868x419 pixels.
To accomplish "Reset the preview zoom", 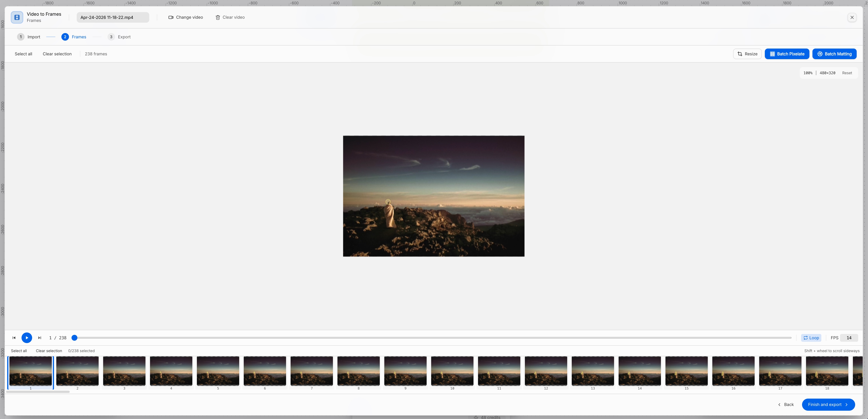I will pos(847,73).
